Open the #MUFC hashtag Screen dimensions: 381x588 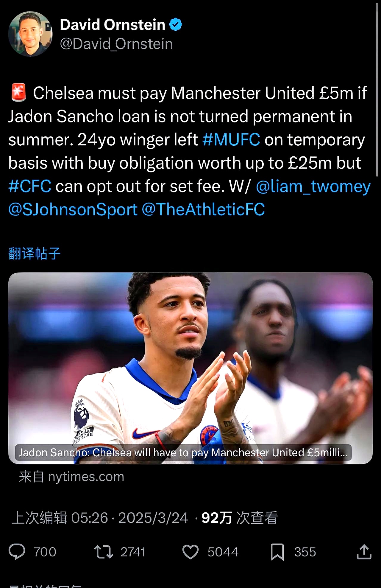click(231, 139)
